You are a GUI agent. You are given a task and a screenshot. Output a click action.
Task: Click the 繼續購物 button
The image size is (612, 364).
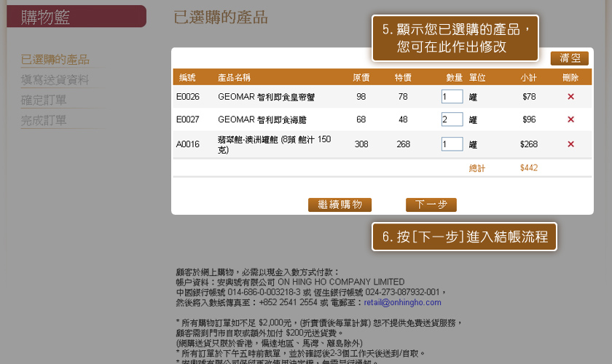(340, 205)
